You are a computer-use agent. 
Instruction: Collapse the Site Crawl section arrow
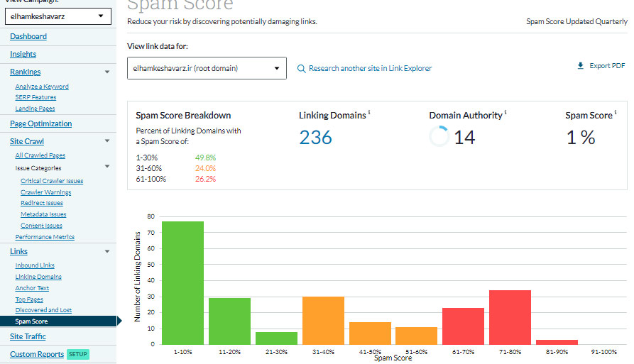pos(107,141)
